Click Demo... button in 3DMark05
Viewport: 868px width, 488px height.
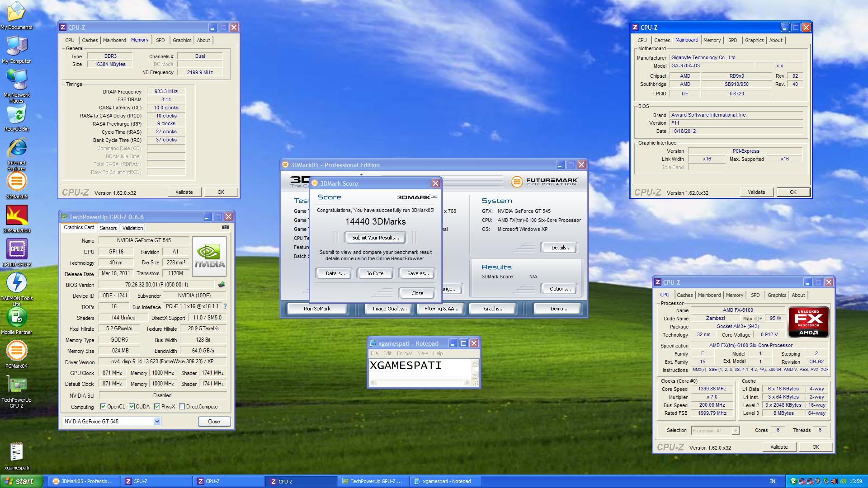click(558, 309)
